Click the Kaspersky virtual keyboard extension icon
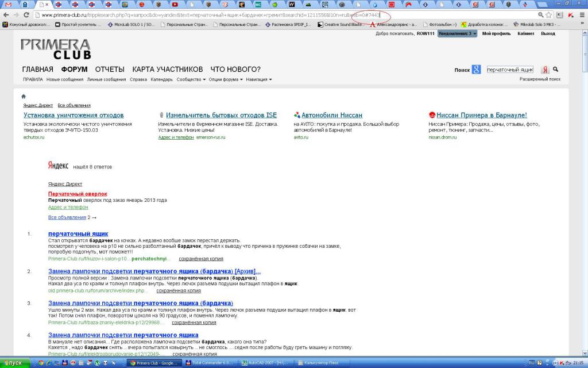 coord(559,15)
